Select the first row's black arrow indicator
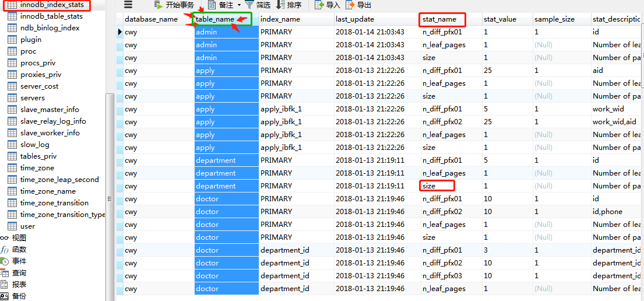 (x=120, y=32)
